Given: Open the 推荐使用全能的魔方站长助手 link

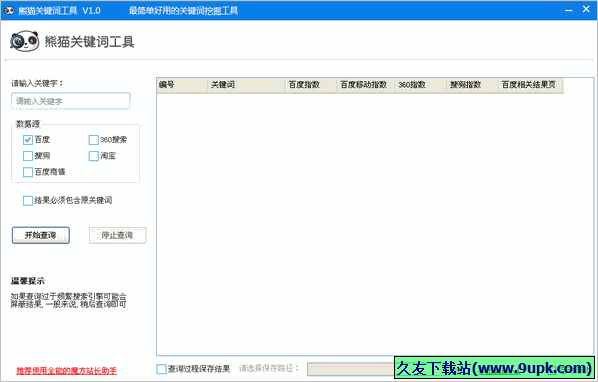Looking at the screenshot, I should [x=67, y=371].
